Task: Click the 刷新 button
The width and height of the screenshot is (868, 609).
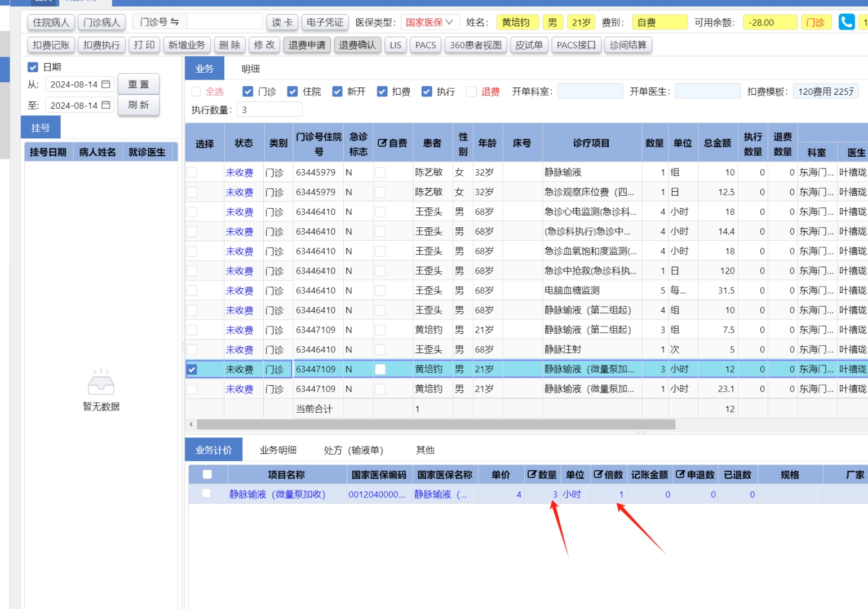Action: point(139,105)
